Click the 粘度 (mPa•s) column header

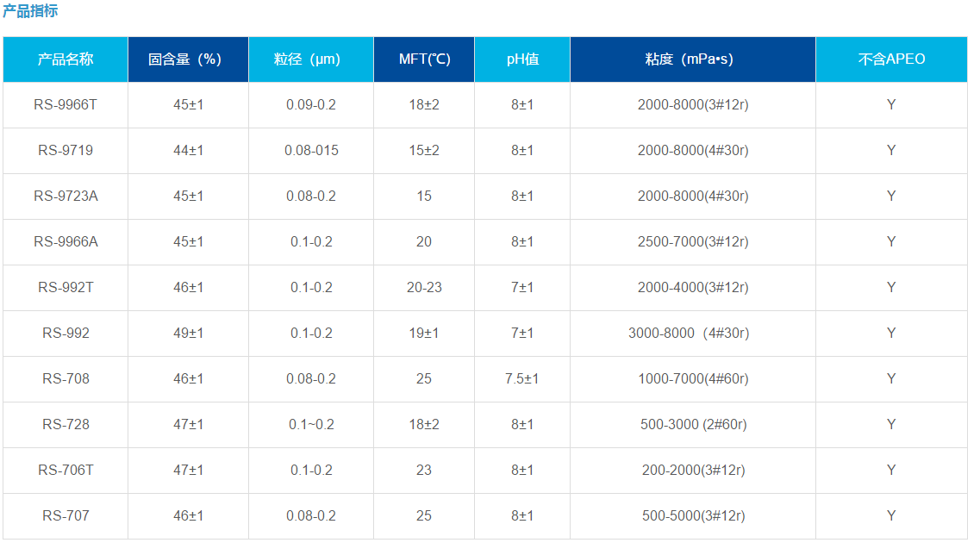click(693, 59)
